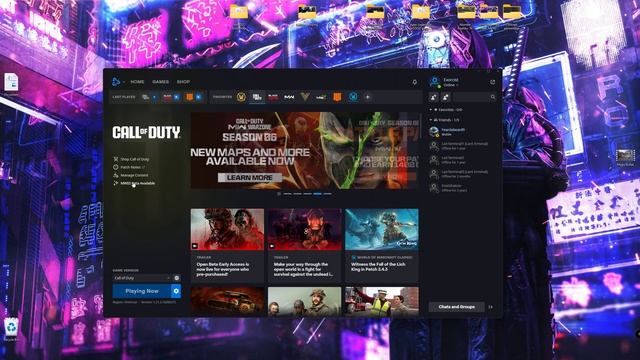
Task: Open Chats and Groups
Action: click(456, 307)
